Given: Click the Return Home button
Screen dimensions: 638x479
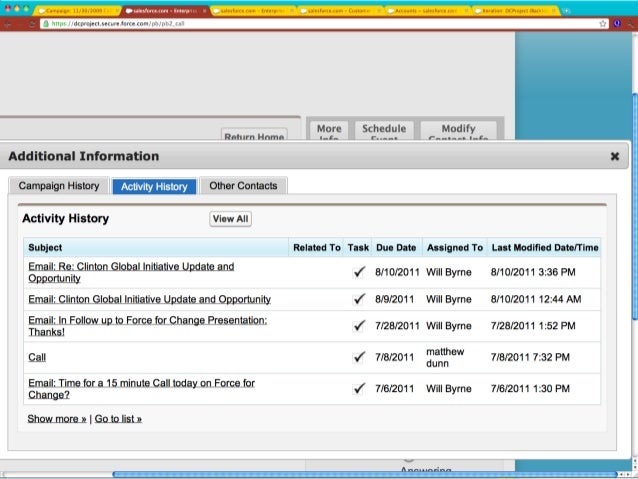Looking at the screenshot, I should pyautogui.click(x=254, y=136).
